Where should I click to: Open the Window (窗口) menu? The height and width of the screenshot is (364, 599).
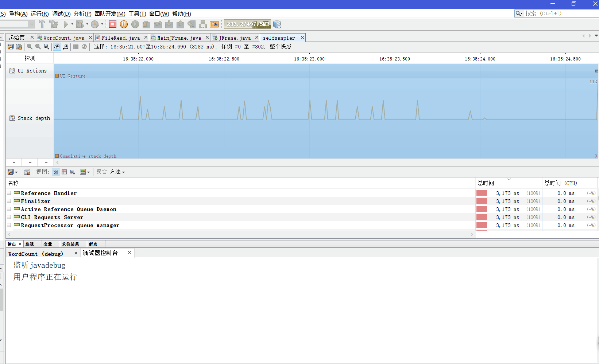(159, 14)
